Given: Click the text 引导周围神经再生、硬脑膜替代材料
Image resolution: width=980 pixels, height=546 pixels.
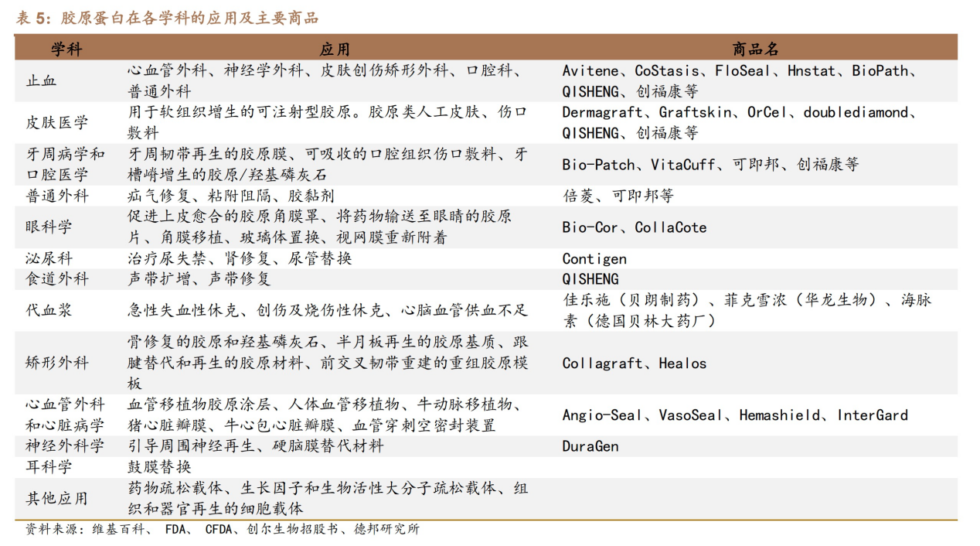Looking at the screenshot, I should click(256, 446).
